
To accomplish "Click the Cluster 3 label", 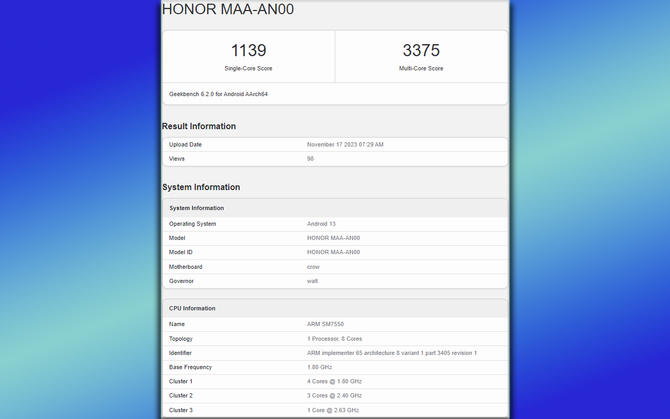I will 181,410.
